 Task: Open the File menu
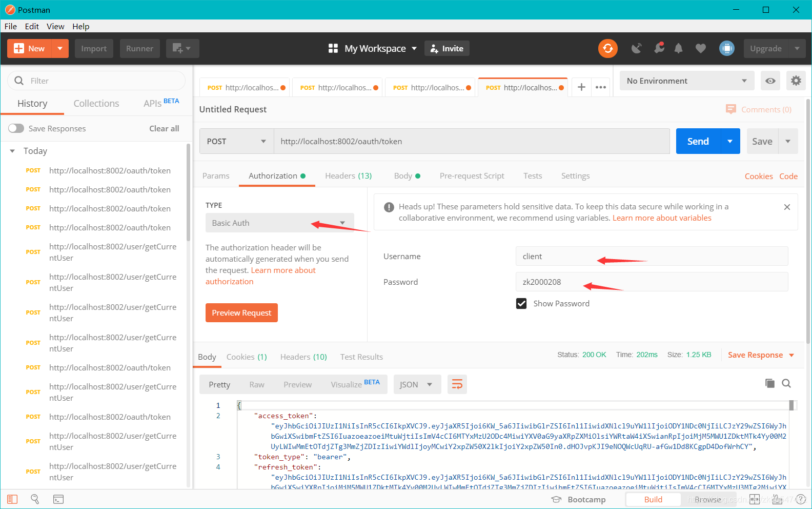tap(11, 26)
